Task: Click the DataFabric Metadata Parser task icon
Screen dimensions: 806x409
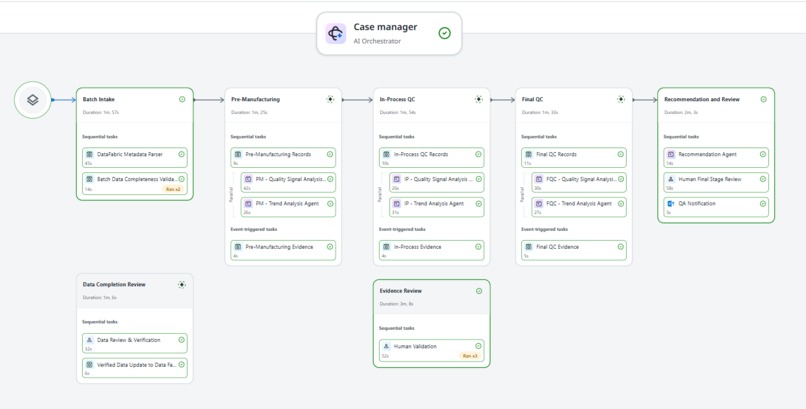Action: click(89, 154)
